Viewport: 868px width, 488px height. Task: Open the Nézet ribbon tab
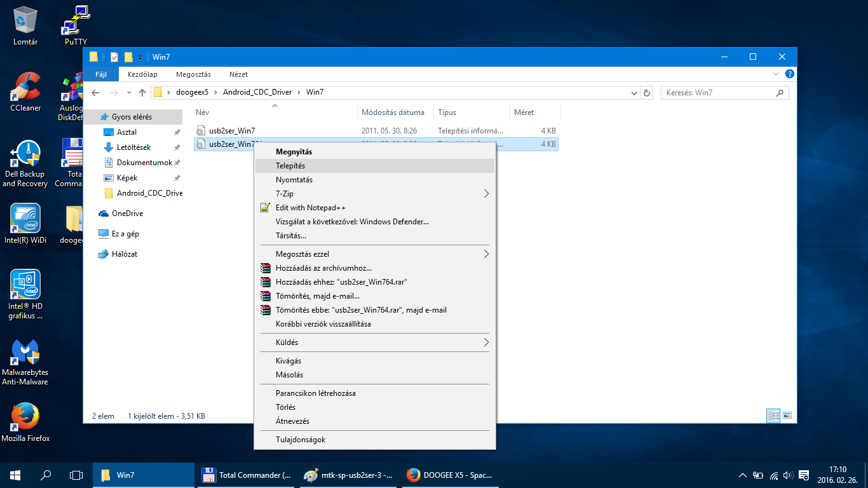(238, 74)
